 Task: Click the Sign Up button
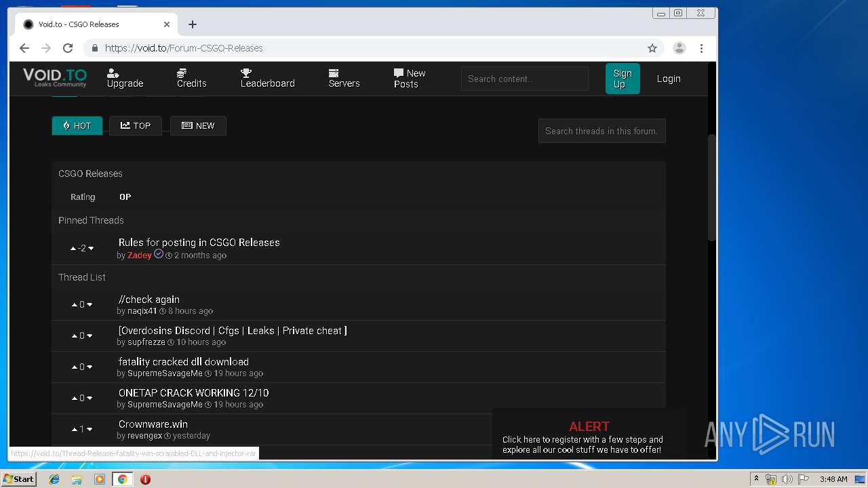click(x=623, y=79)
